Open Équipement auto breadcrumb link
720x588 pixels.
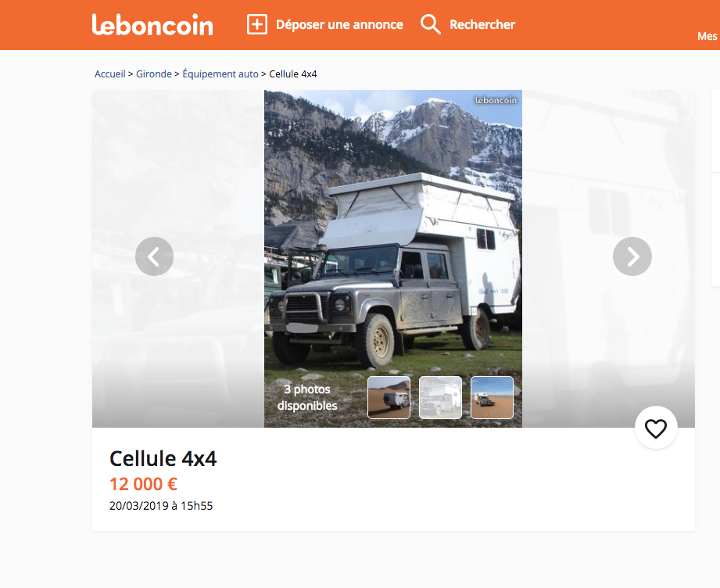click(220, 74)
